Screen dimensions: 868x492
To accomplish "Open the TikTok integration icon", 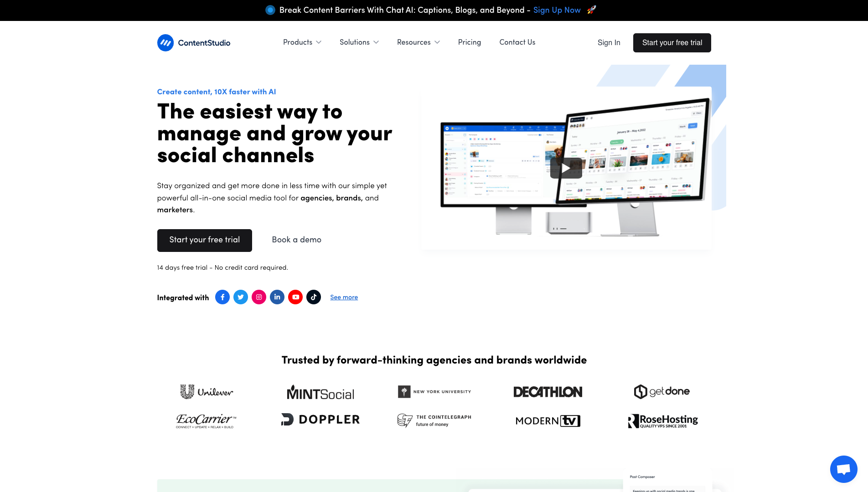I will [x=314, y=297].
